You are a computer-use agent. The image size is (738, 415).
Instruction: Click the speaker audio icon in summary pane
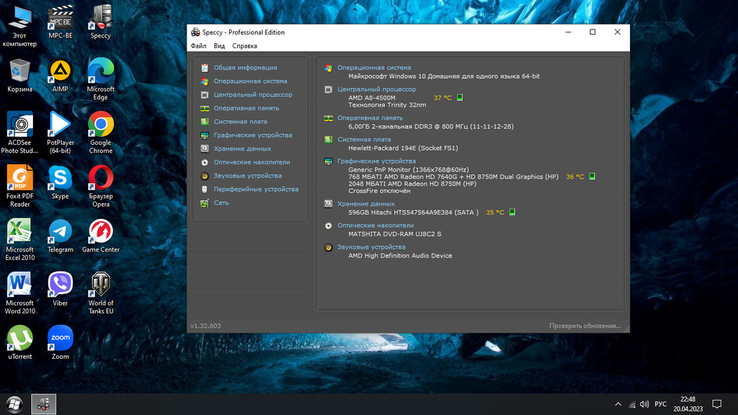coord(329,247)
